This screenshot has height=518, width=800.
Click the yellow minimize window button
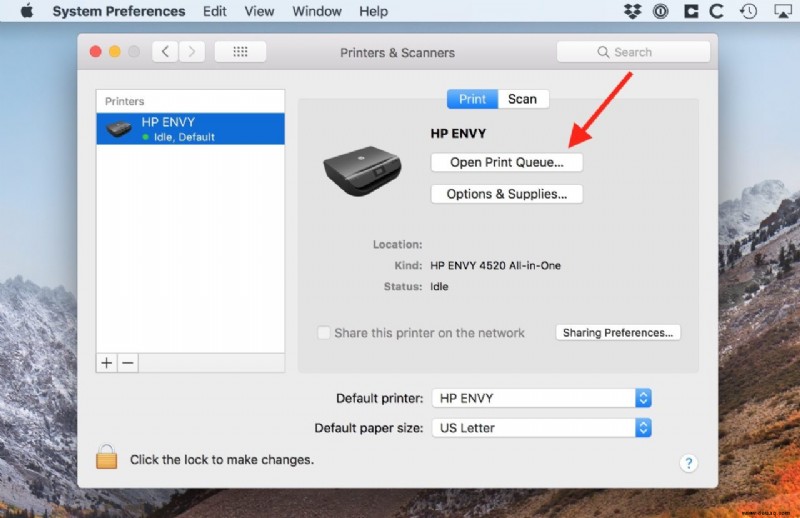pyautogui.click(x=115, y=52)
